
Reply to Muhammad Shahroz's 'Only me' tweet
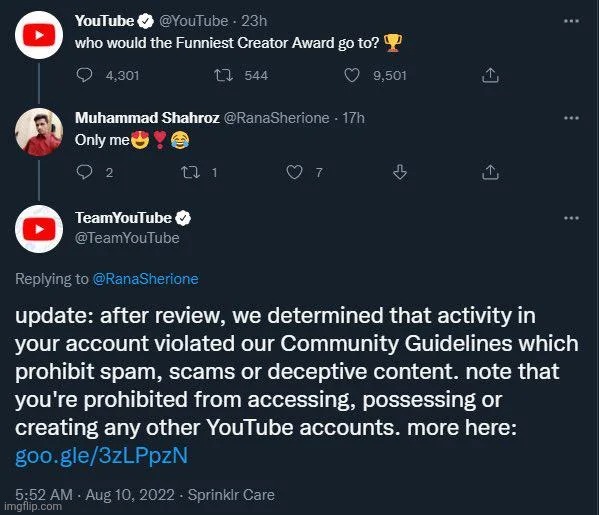(x=84, y=172)
